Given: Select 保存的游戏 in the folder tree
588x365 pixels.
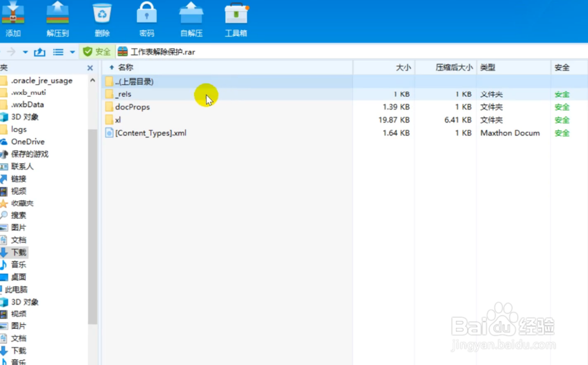Looking at the screenshot, I should pyautogui.click(x=29, y=154).
